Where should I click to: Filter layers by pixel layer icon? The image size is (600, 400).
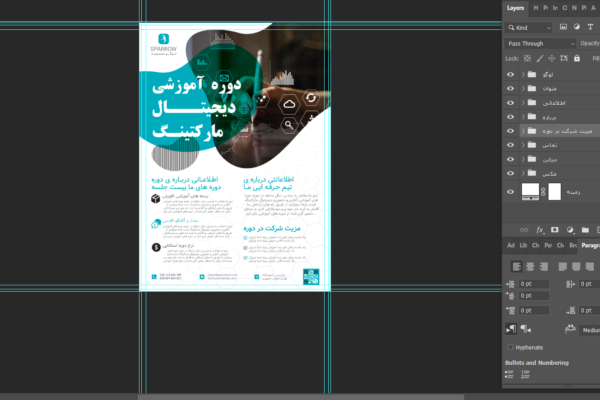(563, 27)
